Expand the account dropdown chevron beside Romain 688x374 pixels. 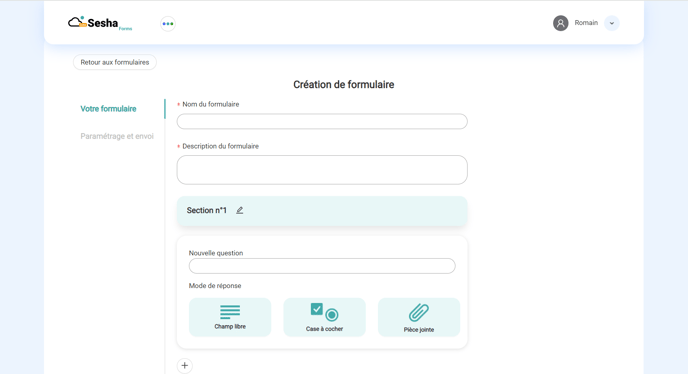click(x=612, y=23)
